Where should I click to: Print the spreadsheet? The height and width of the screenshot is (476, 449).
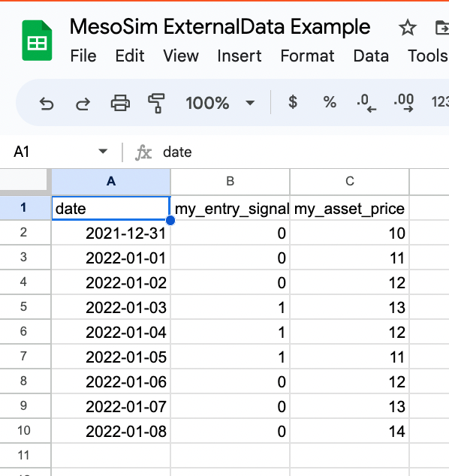pos(121,103)
